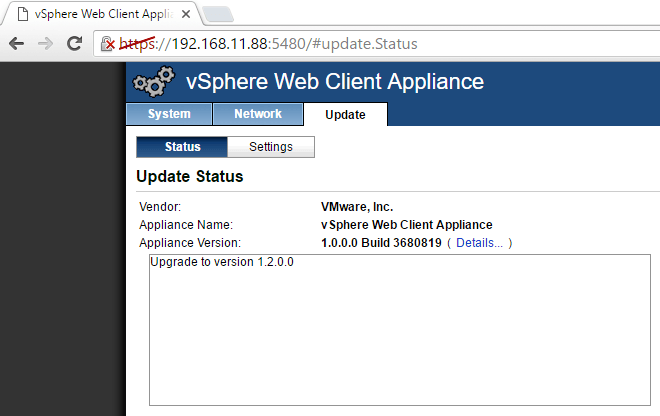Click the Appliance Version: label
This screenshot has width=660, height=416.
click(x=190, y=243)
